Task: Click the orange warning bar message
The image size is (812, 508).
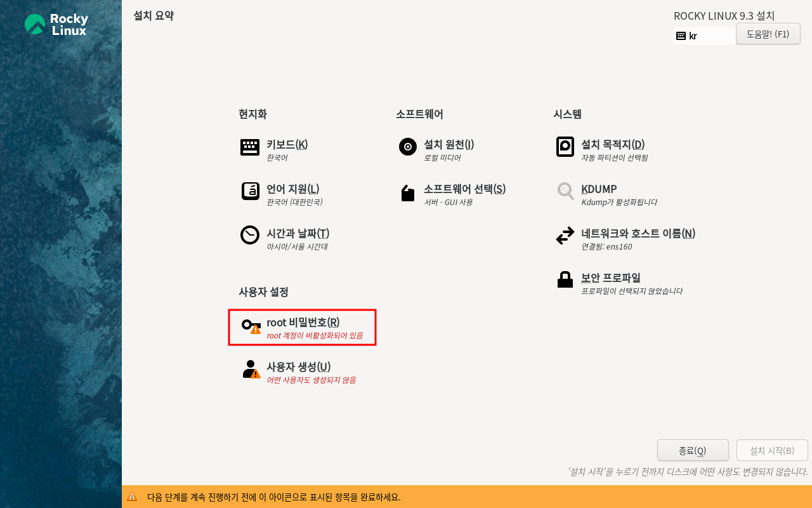Action: (273, 497)
